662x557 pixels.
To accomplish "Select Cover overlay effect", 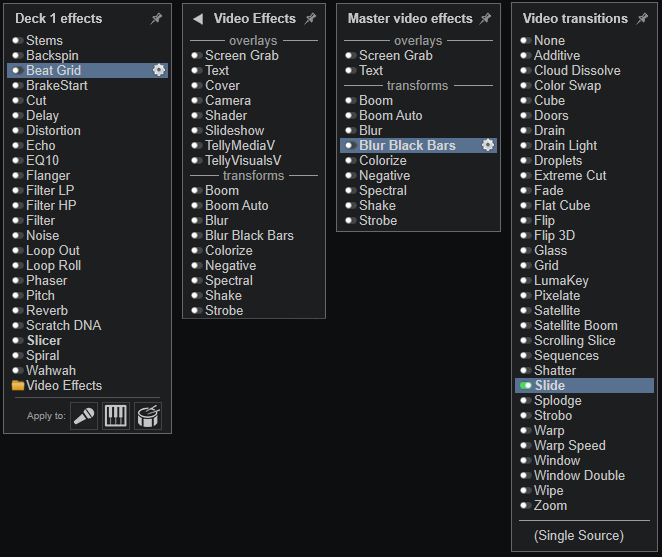I will click(222, 85).
